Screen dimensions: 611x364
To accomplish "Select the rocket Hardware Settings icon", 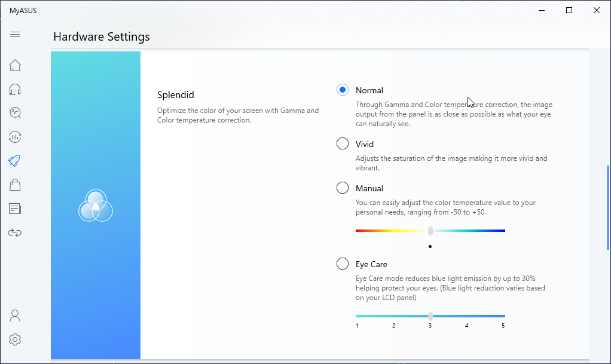I will pyautogui.click(x=15, y=160).
